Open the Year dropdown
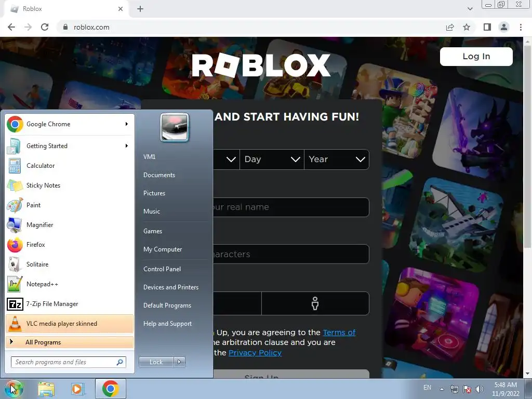Screen dimensions: 532x399 tap(337, 159)
